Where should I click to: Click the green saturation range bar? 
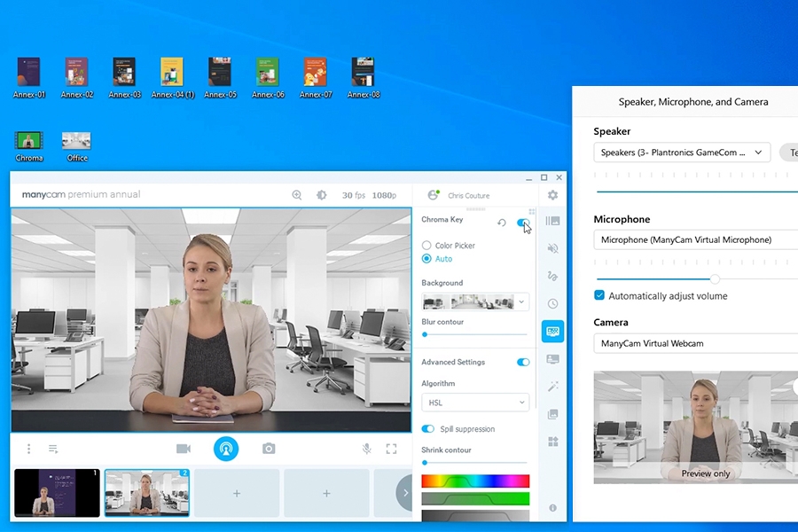point(475,499)
